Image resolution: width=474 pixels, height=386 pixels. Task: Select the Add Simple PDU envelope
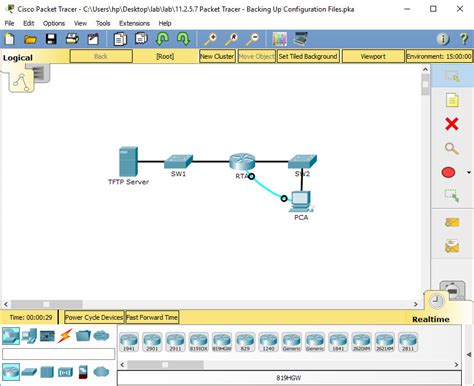pyautogui.click(x=452, y=222)
